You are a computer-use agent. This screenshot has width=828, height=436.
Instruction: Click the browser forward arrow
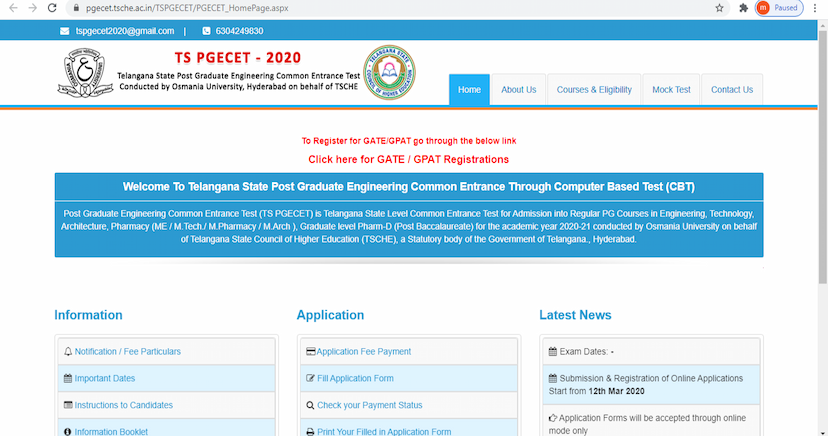click(33, 8)
